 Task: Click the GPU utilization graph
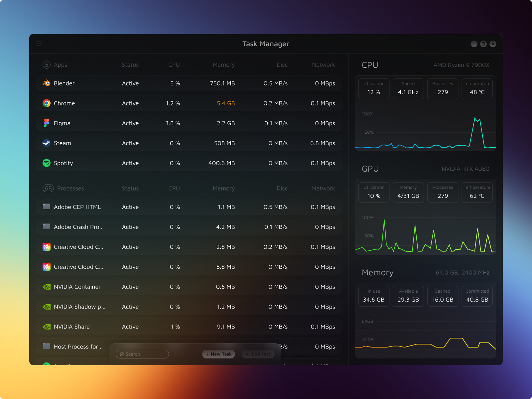[425, 234]
